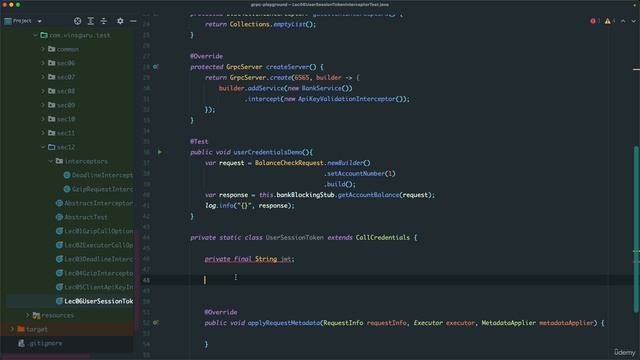Go to previous highlighted error arrow
The width and height of the screenshot is (640, 360).
point(623,21)
